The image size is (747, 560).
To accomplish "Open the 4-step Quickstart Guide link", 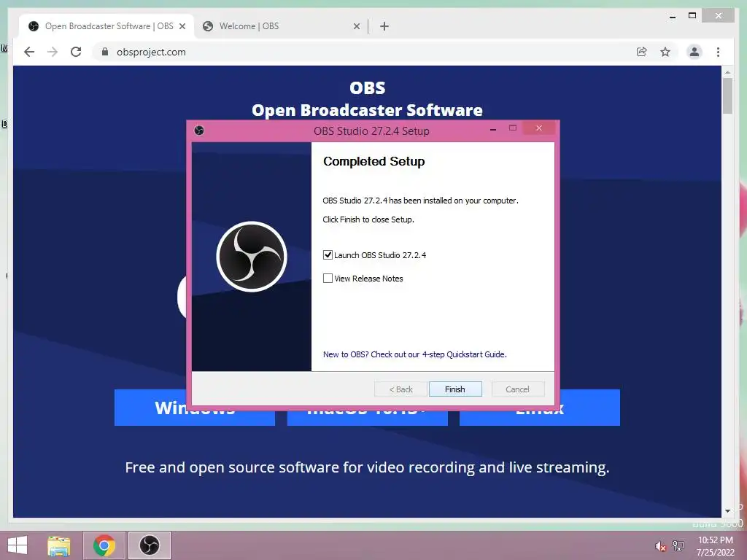I will (414, 354).
